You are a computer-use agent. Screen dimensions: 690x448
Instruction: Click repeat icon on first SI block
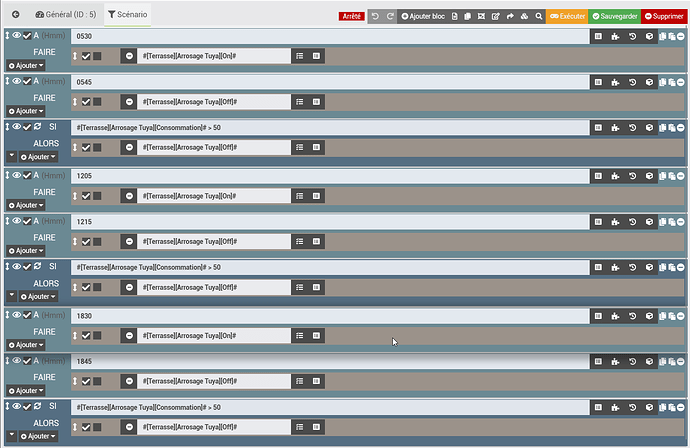point(37,127)
